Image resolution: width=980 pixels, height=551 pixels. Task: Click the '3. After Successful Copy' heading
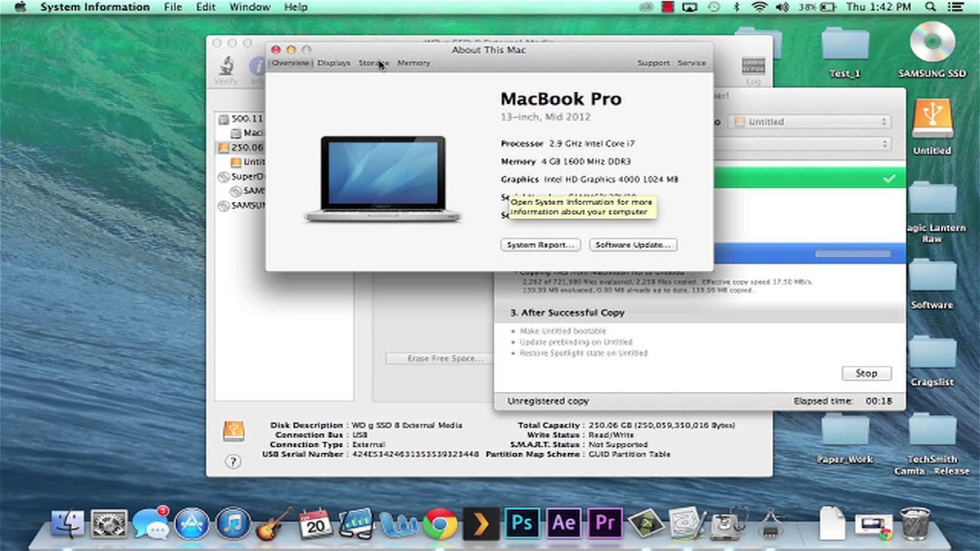tap(567, 313)
